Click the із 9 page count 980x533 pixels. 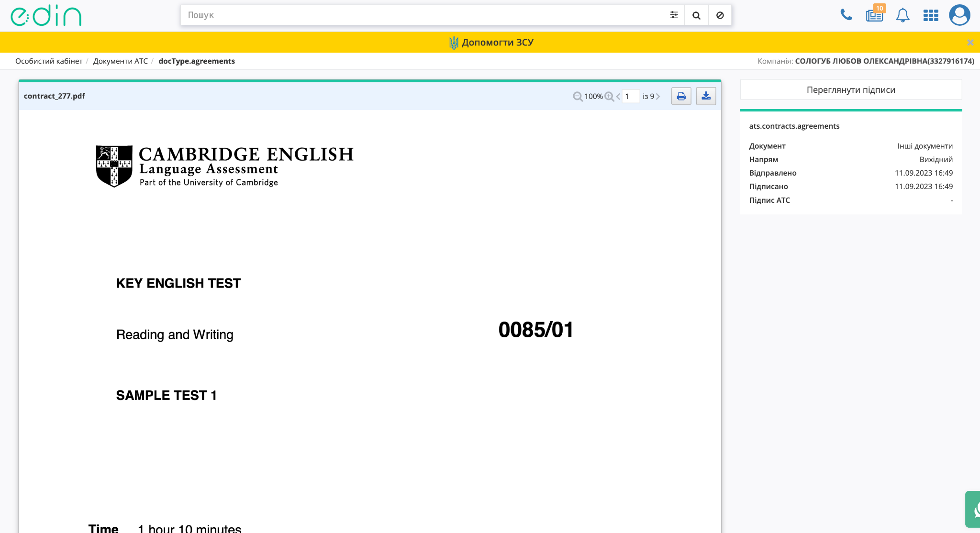[648, 96]
